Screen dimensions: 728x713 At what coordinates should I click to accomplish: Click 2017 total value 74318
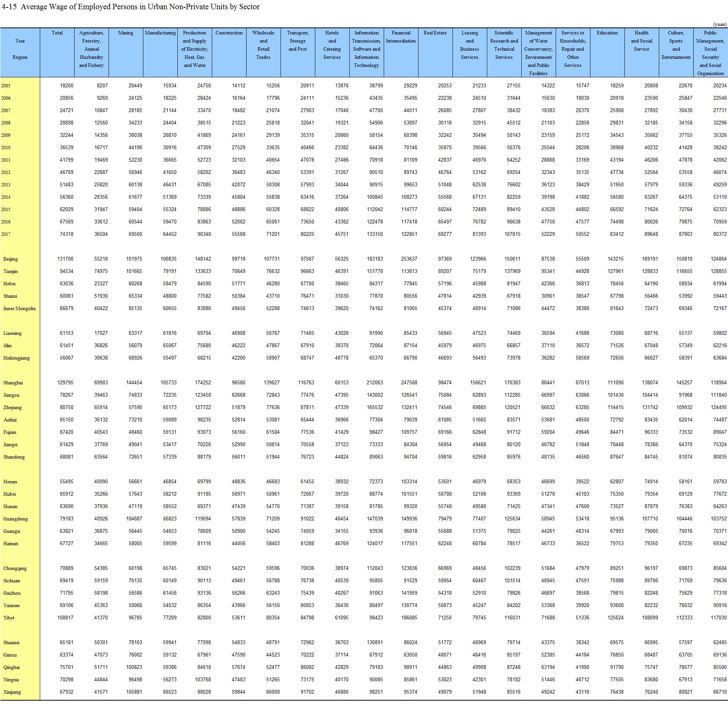click(67, 234)
